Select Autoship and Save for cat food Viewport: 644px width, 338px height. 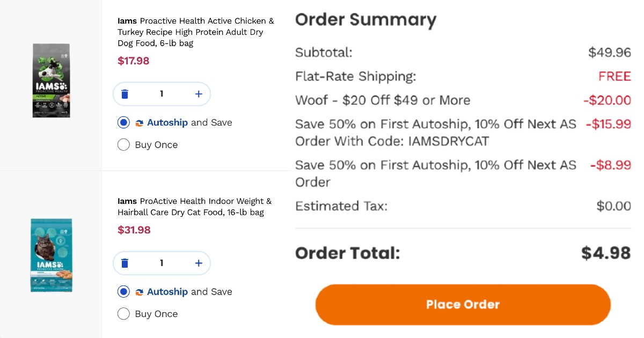click(x=123, y=292)
